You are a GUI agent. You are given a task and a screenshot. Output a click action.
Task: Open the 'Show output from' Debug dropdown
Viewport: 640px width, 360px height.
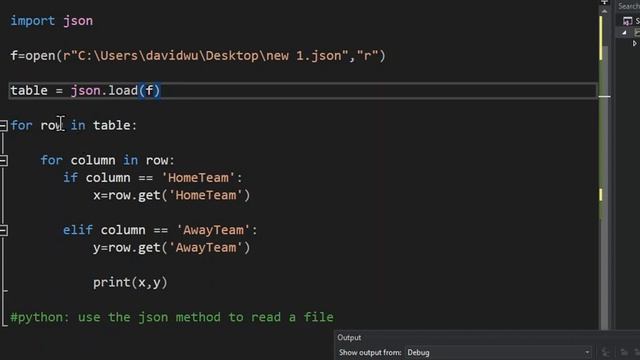click(499, 352)
